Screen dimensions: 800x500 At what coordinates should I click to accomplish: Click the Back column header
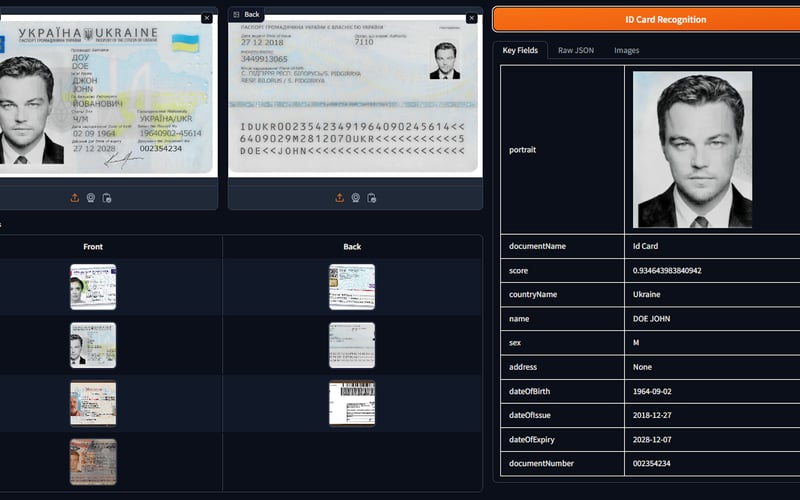[352, 246]
